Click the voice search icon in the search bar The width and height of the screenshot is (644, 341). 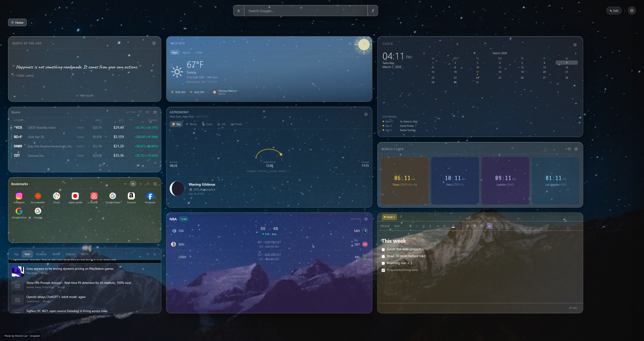(x=373, y=11)
